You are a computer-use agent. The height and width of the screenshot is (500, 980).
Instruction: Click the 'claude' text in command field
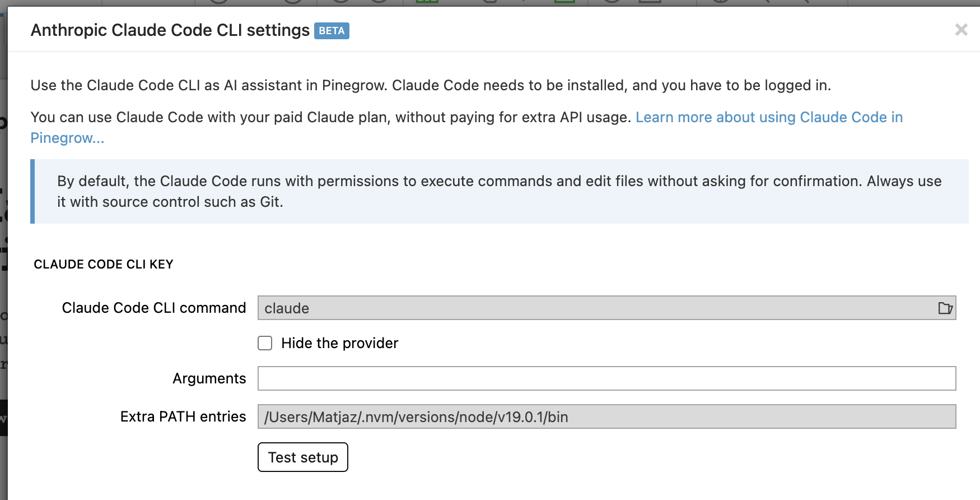(x=287, y=308)
